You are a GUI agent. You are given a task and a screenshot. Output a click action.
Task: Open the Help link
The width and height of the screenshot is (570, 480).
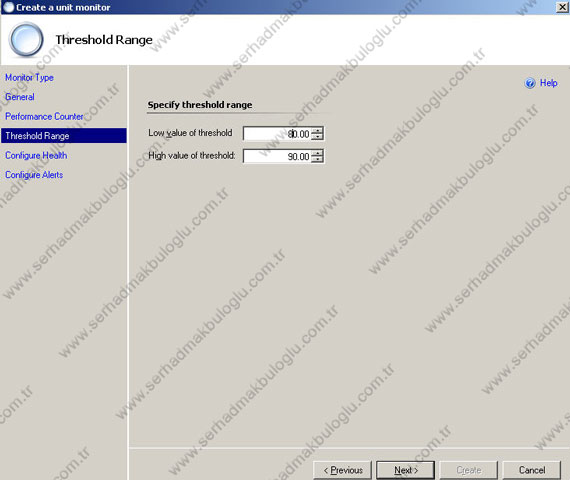click(x=548, y=83)
